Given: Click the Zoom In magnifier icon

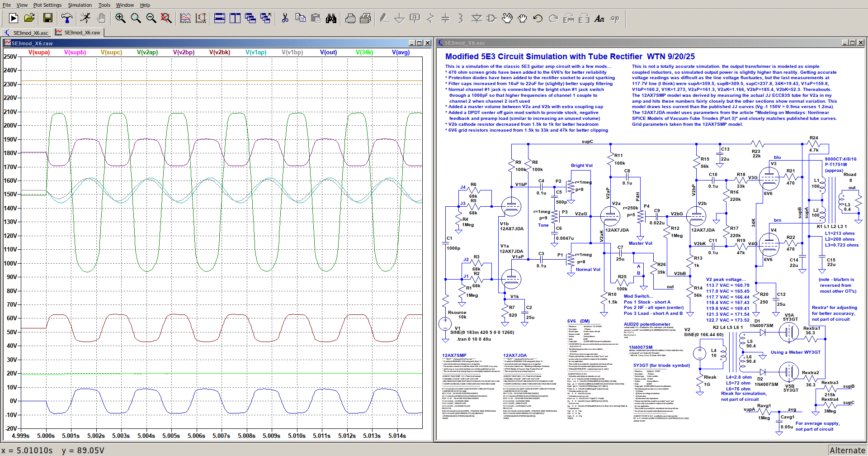Looking at the screenshot, I should 120,18.
